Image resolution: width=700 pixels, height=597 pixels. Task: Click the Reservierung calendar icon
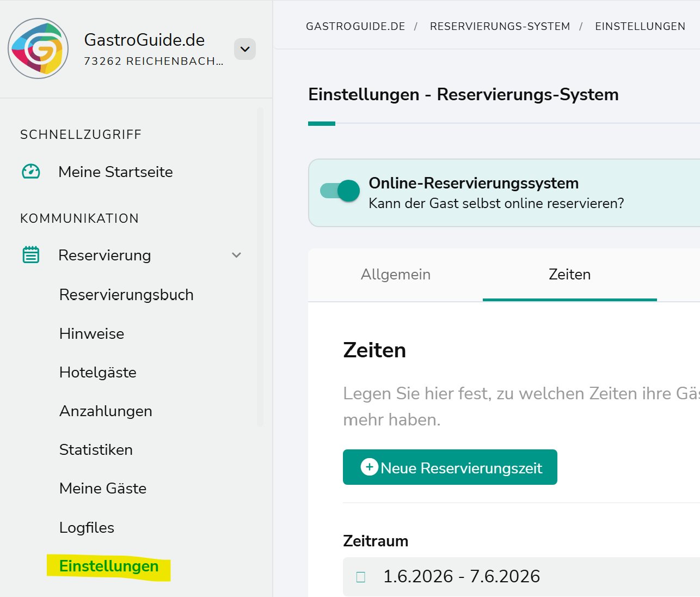pyautogui.click(x=31, y=255)
